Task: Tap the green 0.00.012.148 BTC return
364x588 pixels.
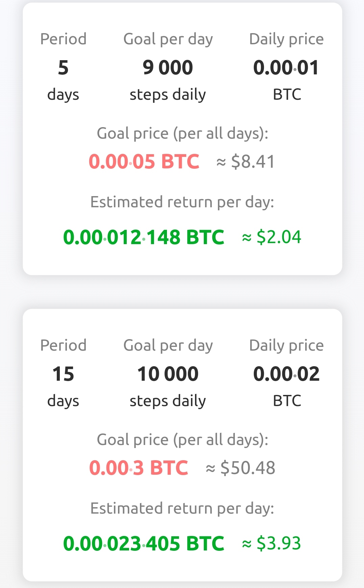Action: [144, 237]
